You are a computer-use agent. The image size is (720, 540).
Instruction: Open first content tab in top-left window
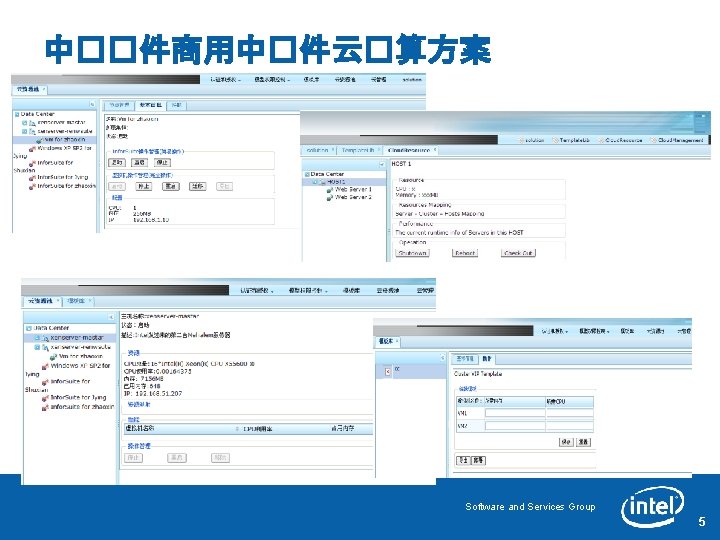120,105
